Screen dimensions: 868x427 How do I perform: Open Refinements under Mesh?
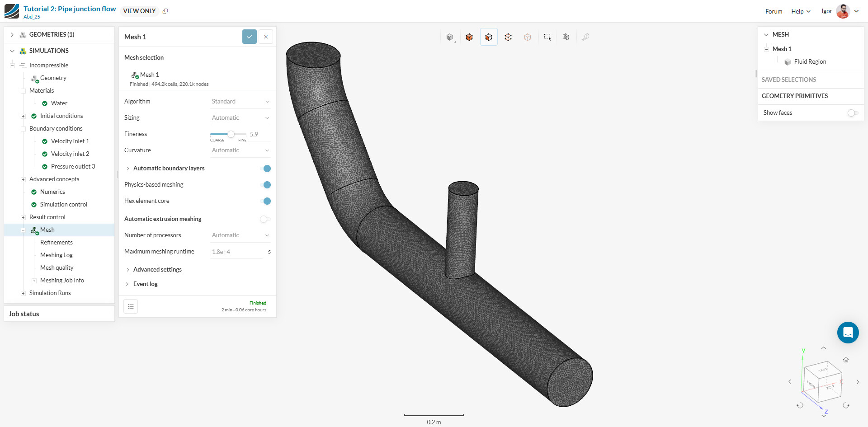[x=57, y=243]
